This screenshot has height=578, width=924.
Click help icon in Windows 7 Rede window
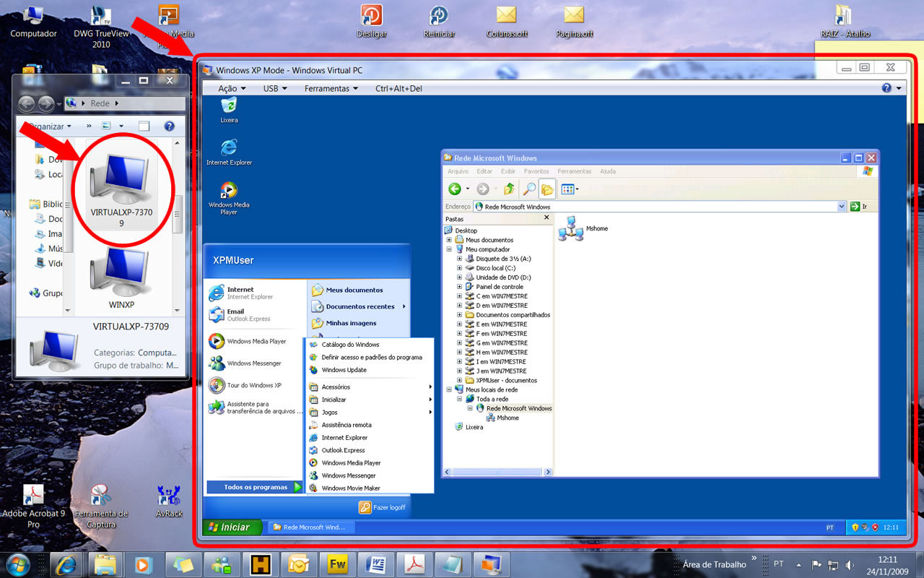170,126
